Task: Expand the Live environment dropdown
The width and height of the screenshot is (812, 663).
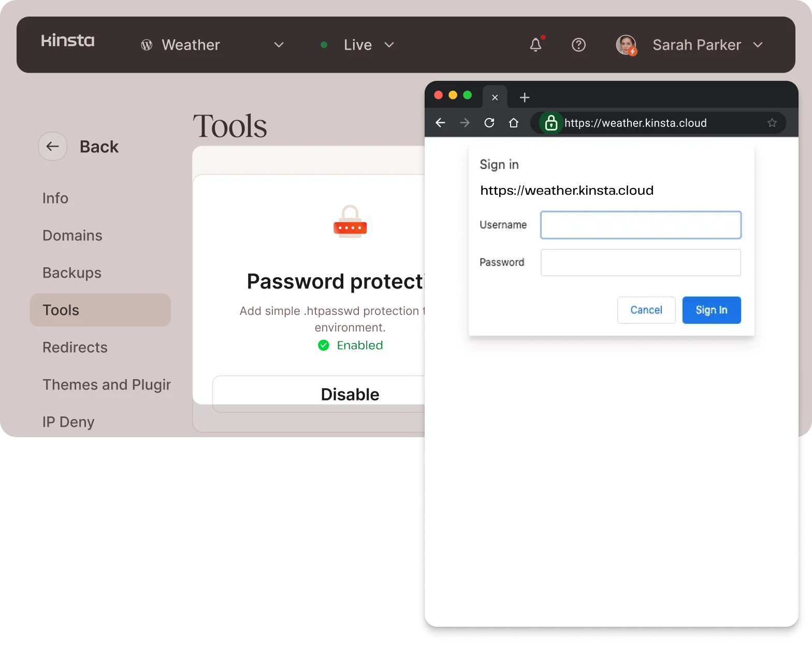Action: [x=389, y=45]
